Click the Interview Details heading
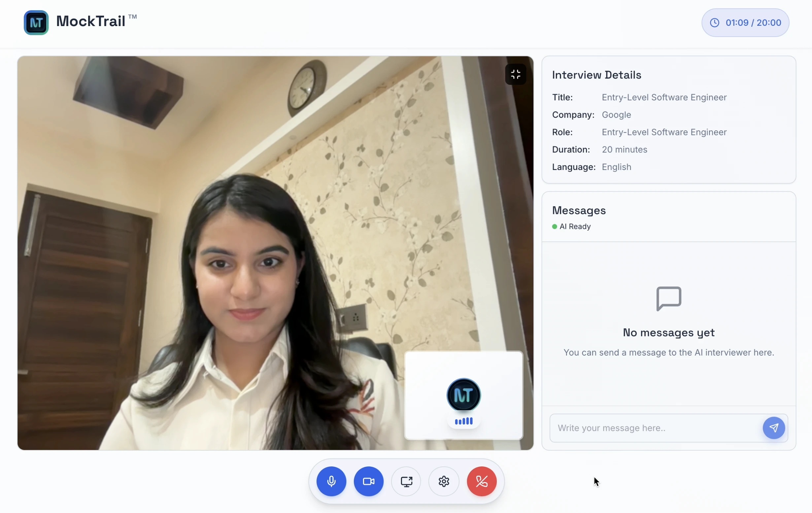The height and width of the screenshot is (513, 812). point(596,75)
